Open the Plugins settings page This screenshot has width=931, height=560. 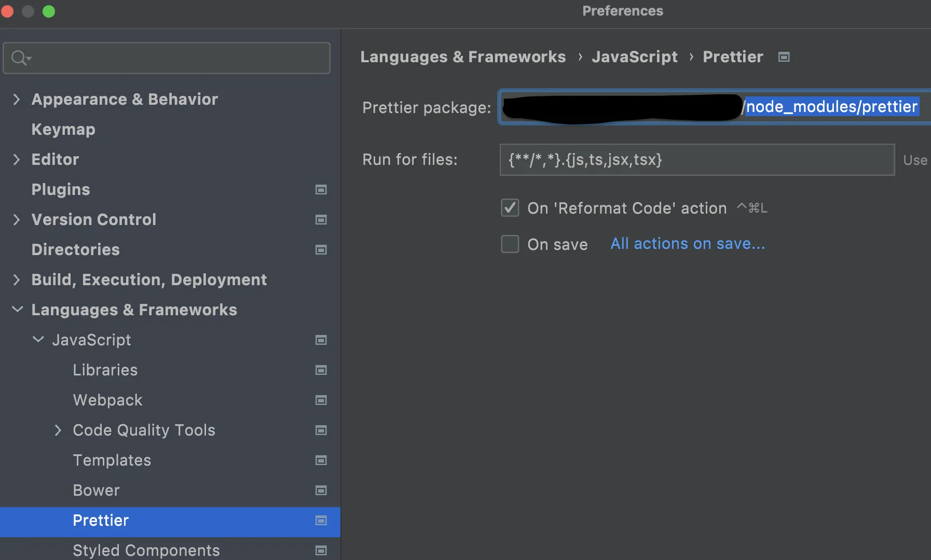tap(61, 190)
